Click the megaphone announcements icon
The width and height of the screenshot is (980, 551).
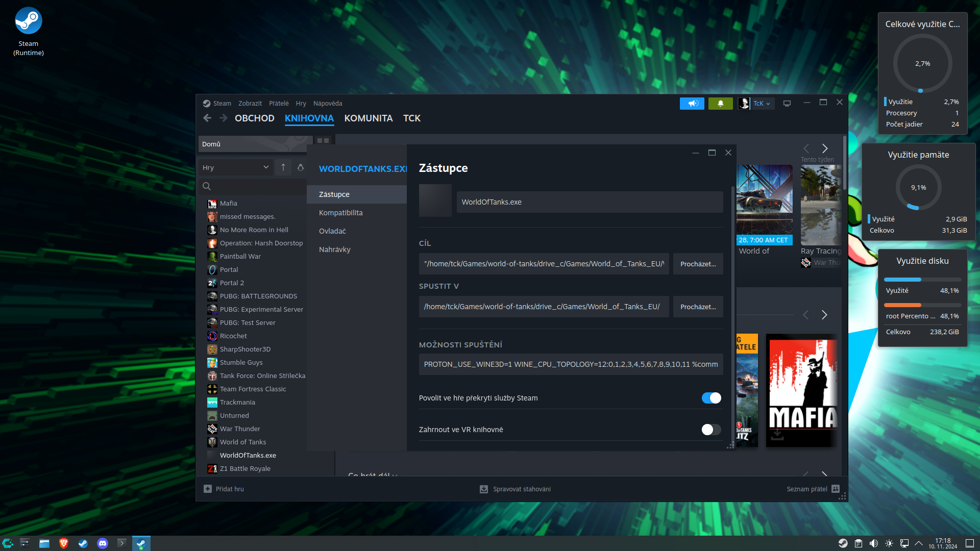tap(692, 104)
